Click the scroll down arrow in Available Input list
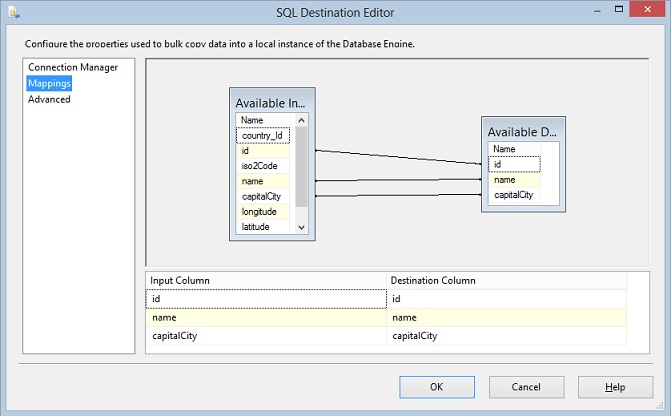The width and height of the screenshot is (671, 416). (x=301, y=227)
